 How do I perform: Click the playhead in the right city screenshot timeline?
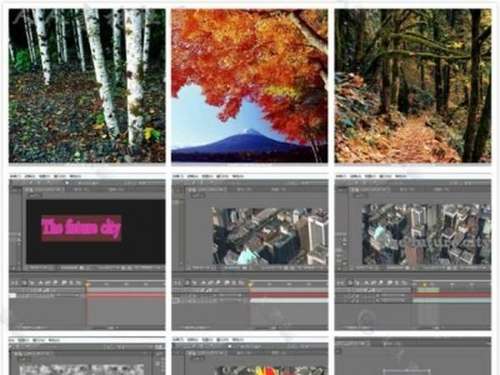pos(424,285)
